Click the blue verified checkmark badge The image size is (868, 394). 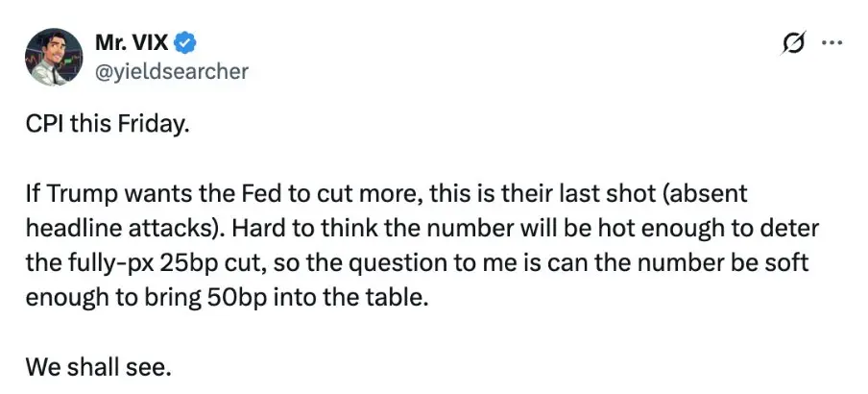point(188,43)
